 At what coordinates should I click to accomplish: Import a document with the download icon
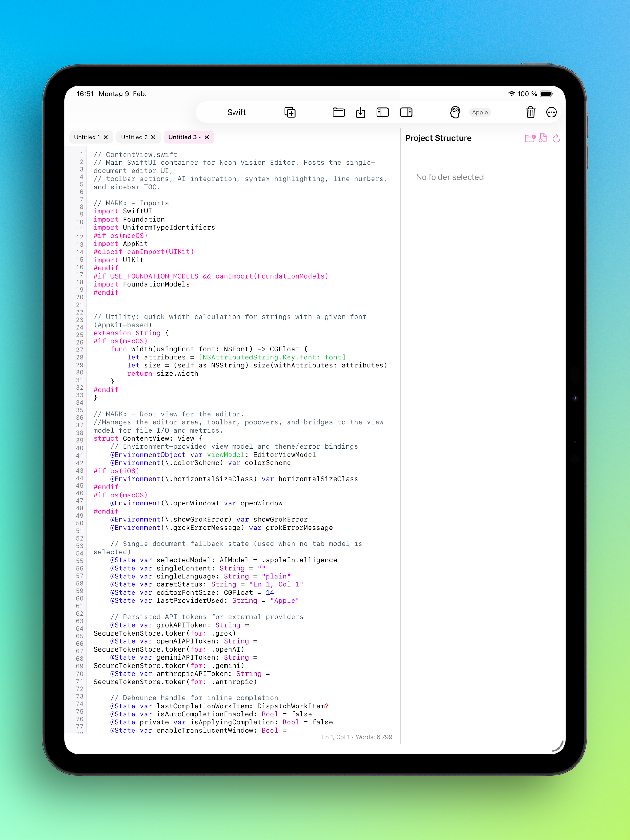360,112
